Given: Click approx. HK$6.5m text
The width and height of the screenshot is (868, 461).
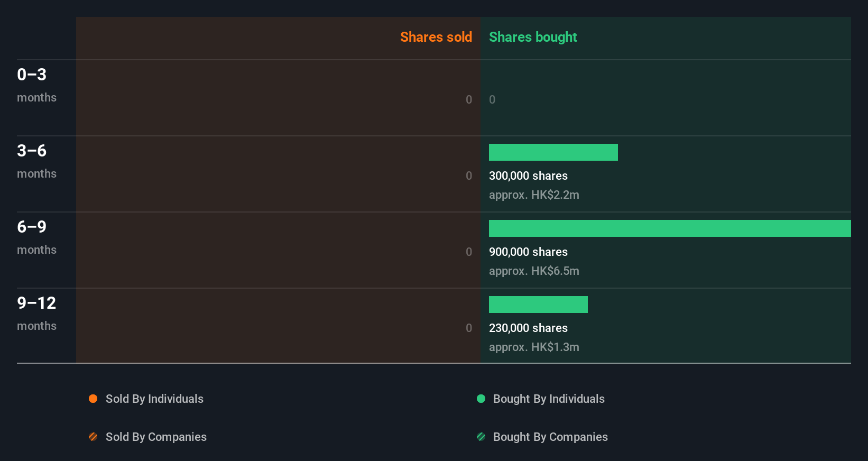Looking at the screenshot, I should (x=534, y=271).
